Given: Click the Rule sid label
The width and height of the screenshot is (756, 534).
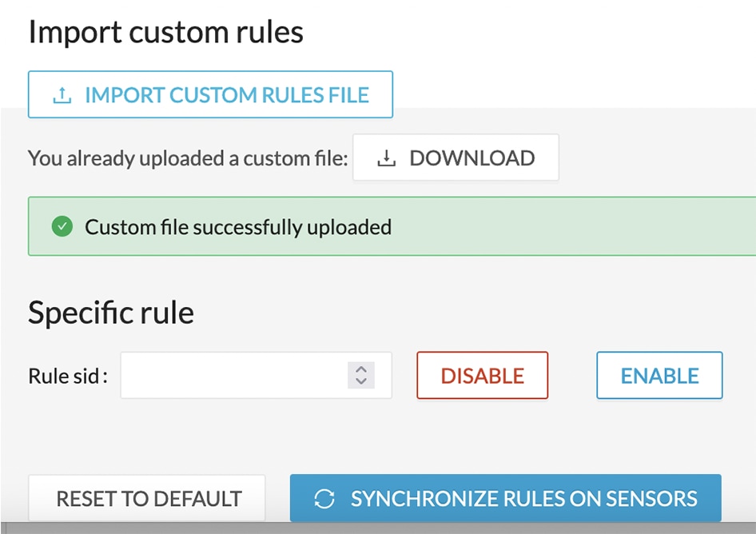Looking at the screenshot, I should tap(68, 376).
